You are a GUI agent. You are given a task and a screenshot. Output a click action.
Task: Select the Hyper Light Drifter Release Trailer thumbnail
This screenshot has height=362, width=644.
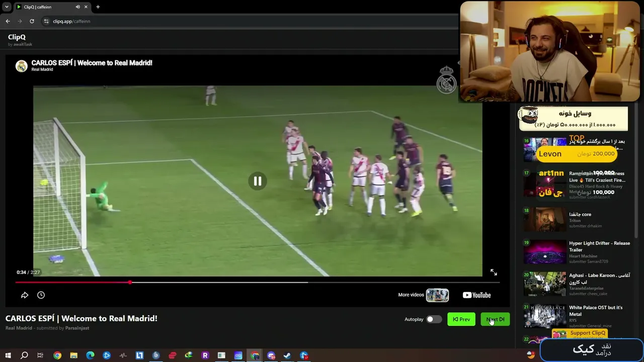(x=545, y=251)
